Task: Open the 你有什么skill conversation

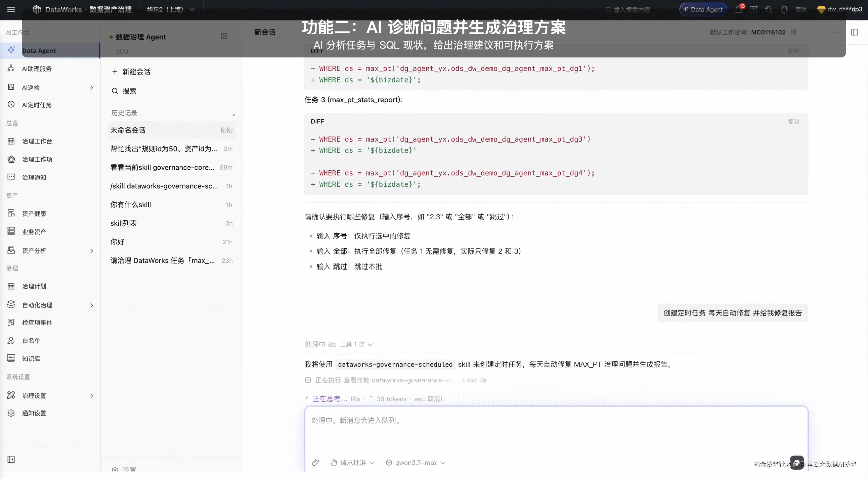Action: pyautogui.click(x=172, y=204)
